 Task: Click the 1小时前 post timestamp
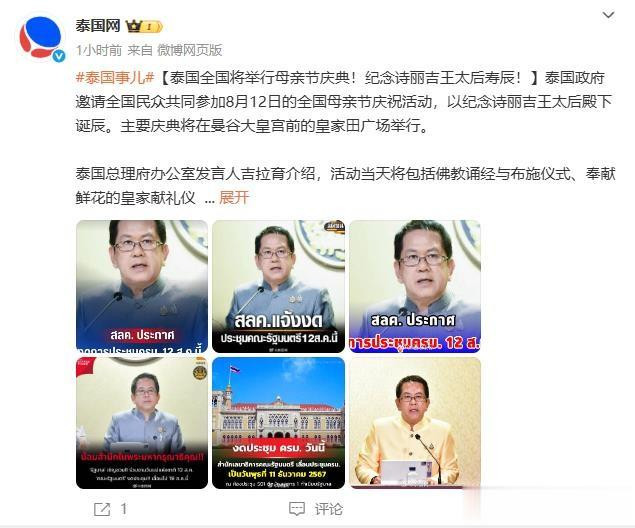pyautogui.click(x=99, y=50)
